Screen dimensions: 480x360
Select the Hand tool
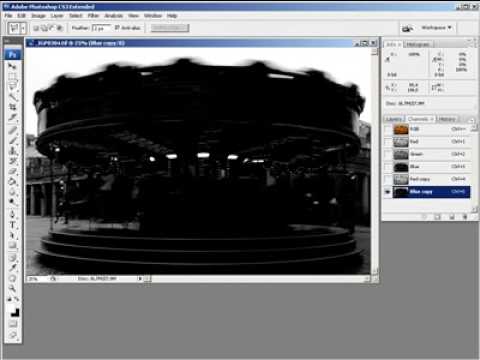(x=13, y=278)
